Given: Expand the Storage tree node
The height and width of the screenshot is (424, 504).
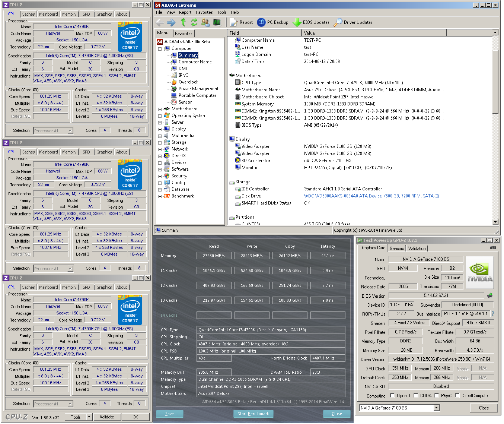Looking at the screenshot, I should coord(160,143).
